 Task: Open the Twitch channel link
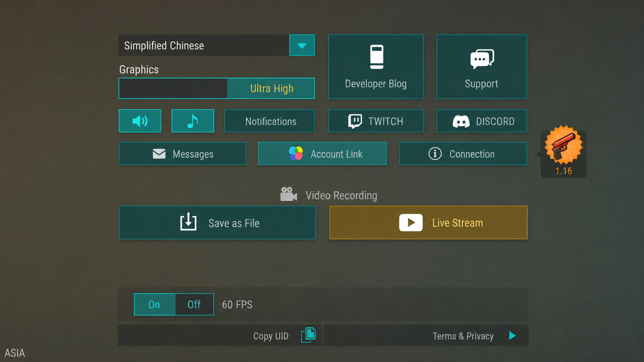click(x=376, y=121)
